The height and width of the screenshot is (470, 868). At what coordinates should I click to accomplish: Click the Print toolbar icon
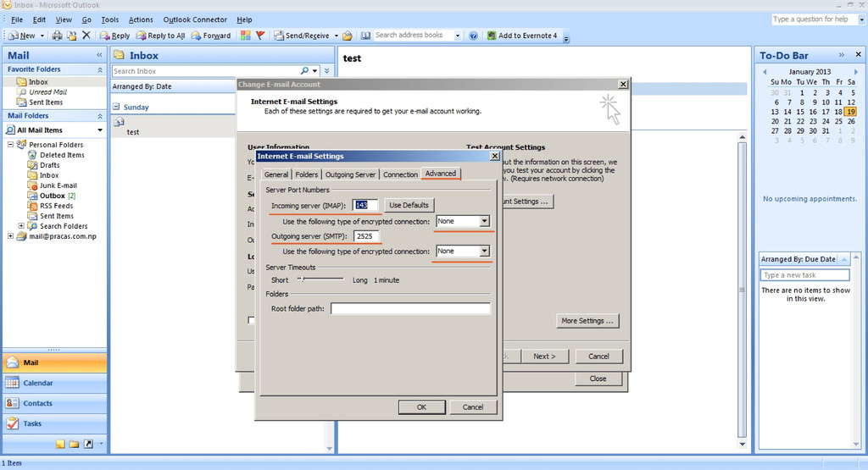point(57,36)
